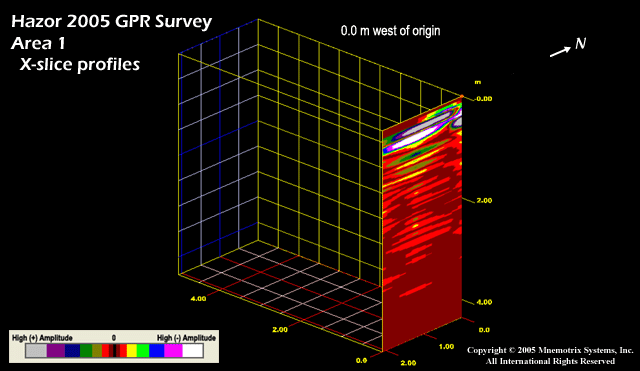Click the '0.0 m west of origin' label

(390, 31)
